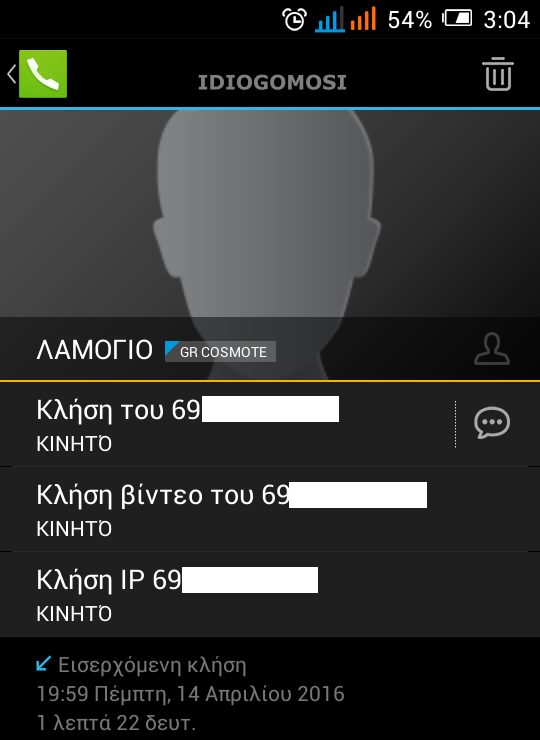Tap the incoming call arrow icon
540x740 pixels.
[x=43, y=664]
